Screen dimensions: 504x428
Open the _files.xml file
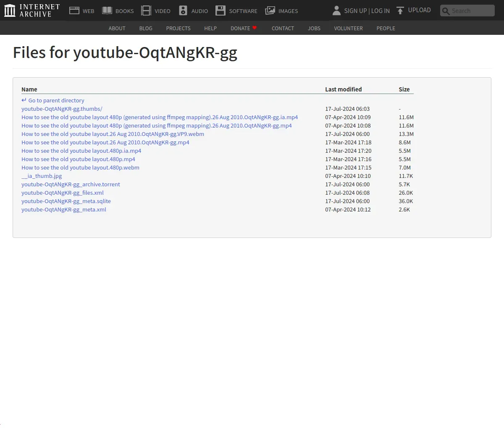(63, 193)
